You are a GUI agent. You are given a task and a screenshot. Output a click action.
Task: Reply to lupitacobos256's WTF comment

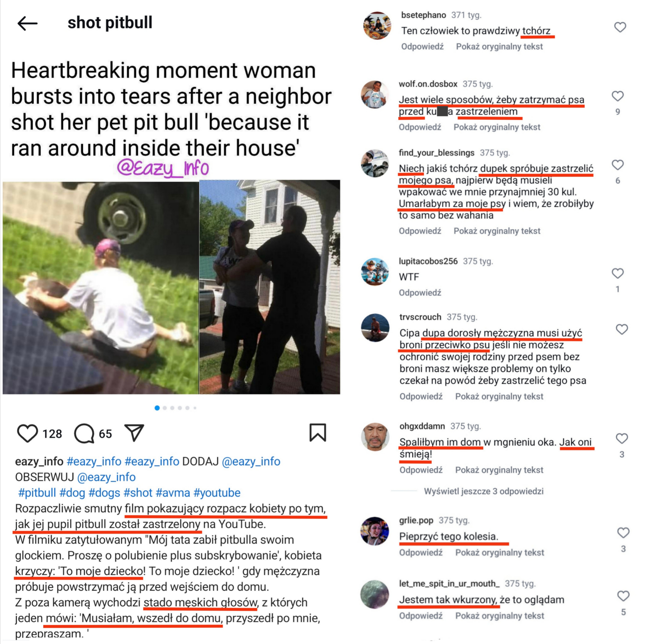[x=420, y=293]
